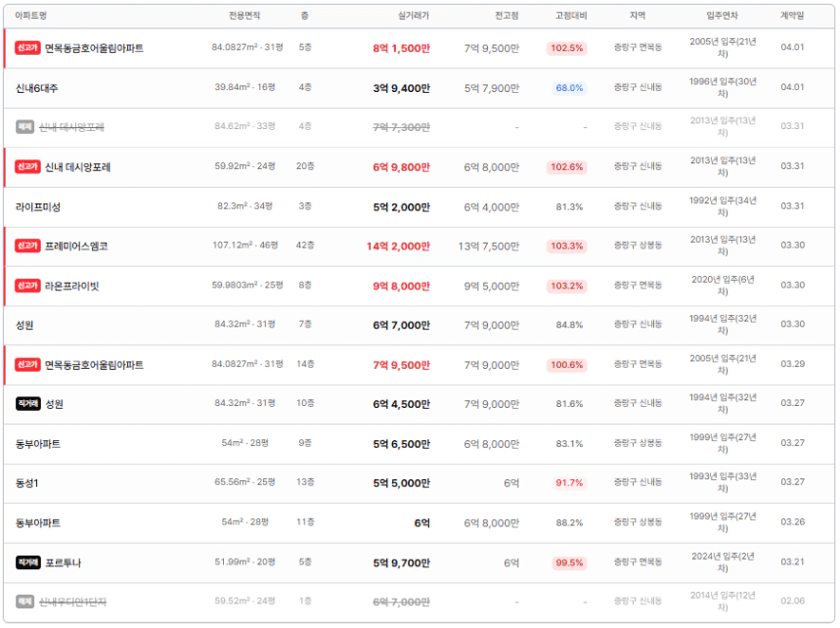Open the 포르투나 apartment name link
Viewport: 840px width, 628px height.
(x=64, y=562)
